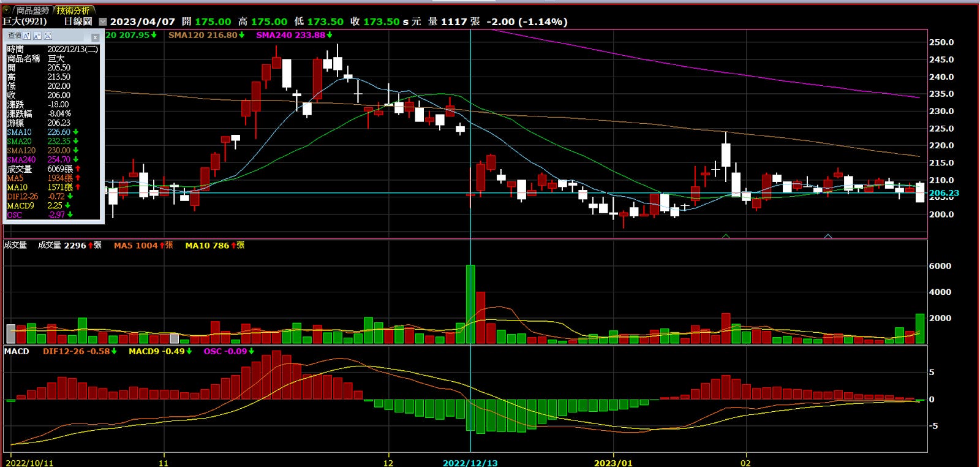Viewport: 980px width, 467px height.
Task: Click the 250.0 price axis label
Action: point(941,42)
